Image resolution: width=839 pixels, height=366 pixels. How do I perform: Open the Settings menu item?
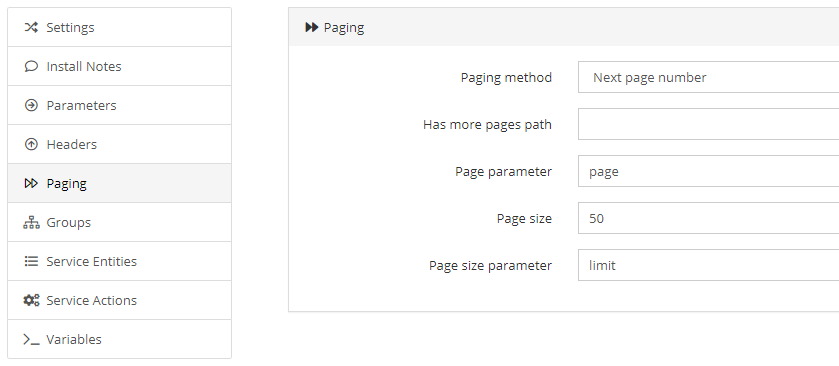tap(119, 27)
